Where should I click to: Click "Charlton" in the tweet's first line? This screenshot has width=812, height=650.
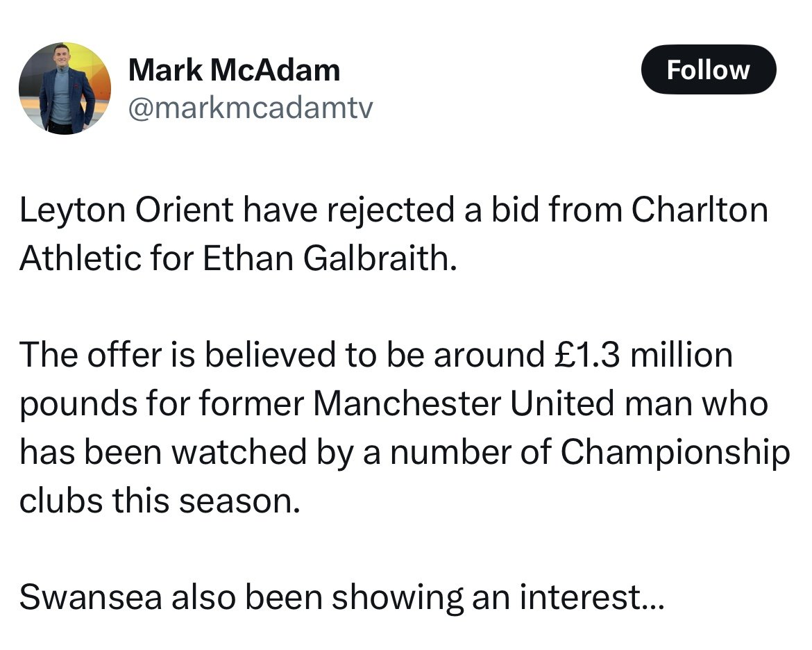coord(700,210)
